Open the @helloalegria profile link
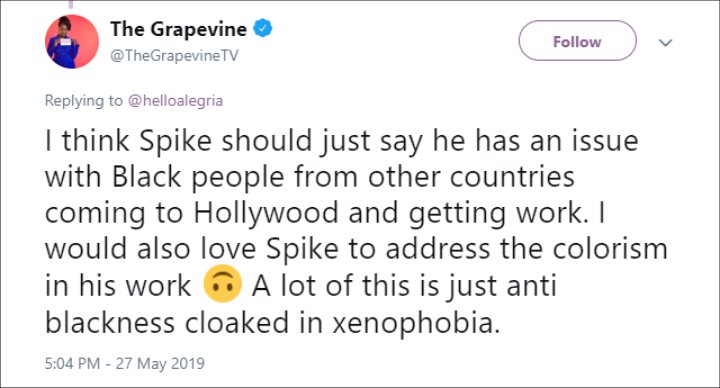The image size is (720, 388). point(175,101)
